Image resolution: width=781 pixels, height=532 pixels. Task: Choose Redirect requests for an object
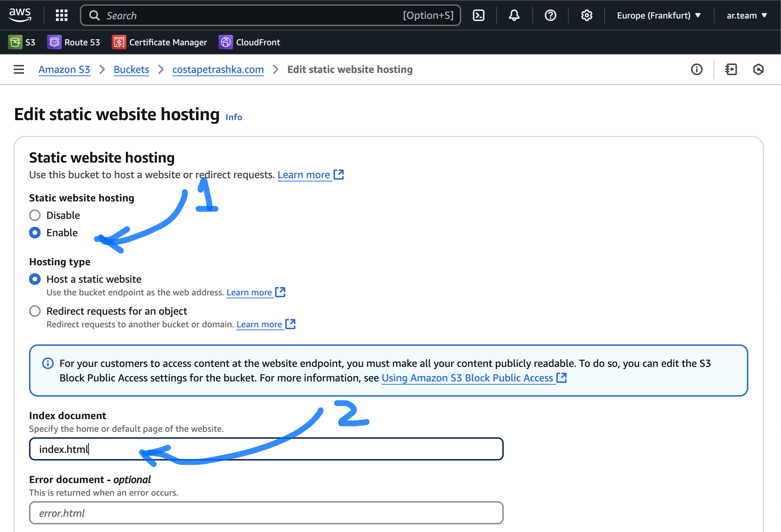(x=35, y=311)
